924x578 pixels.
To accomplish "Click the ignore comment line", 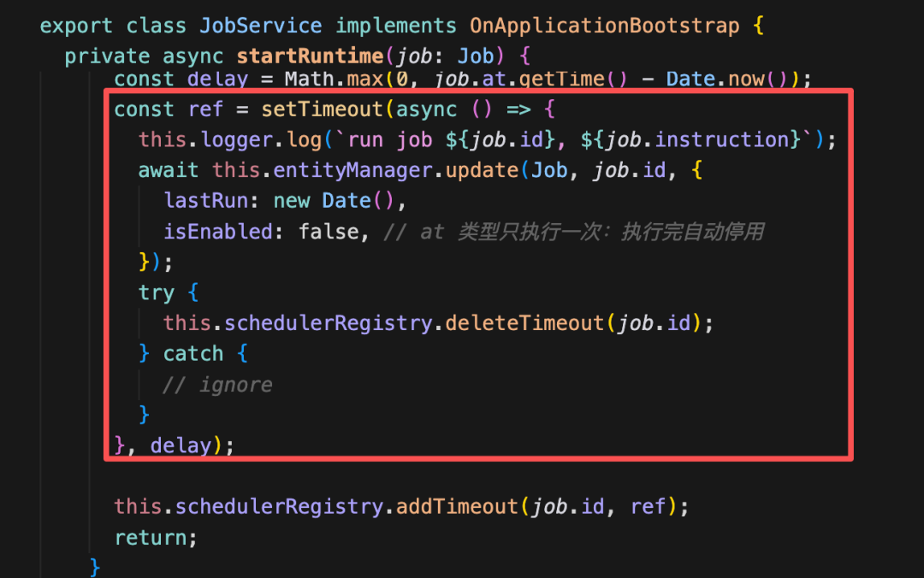I will pos(217,386).
